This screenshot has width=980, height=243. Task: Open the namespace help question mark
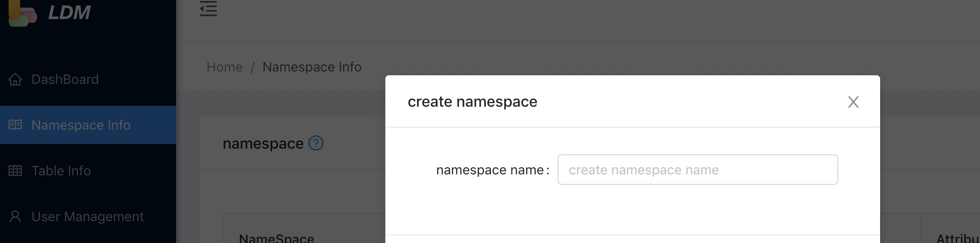316,143
